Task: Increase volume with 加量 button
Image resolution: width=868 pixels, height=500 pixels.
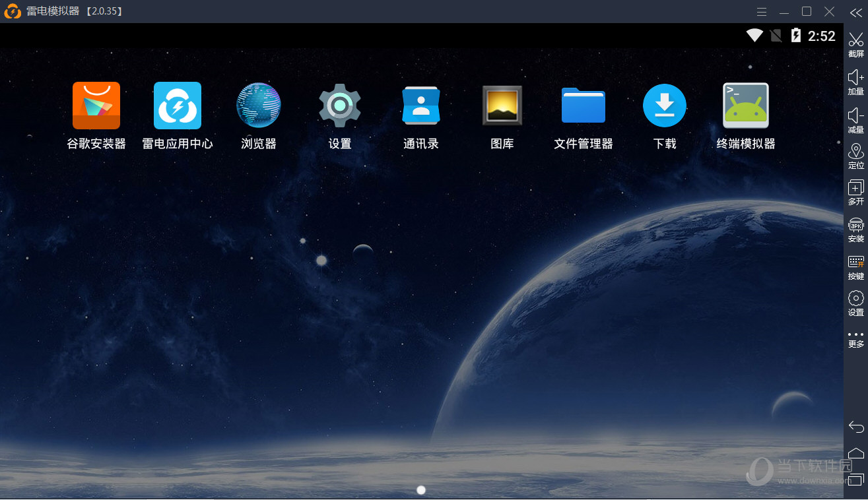Action: (856, 82)
